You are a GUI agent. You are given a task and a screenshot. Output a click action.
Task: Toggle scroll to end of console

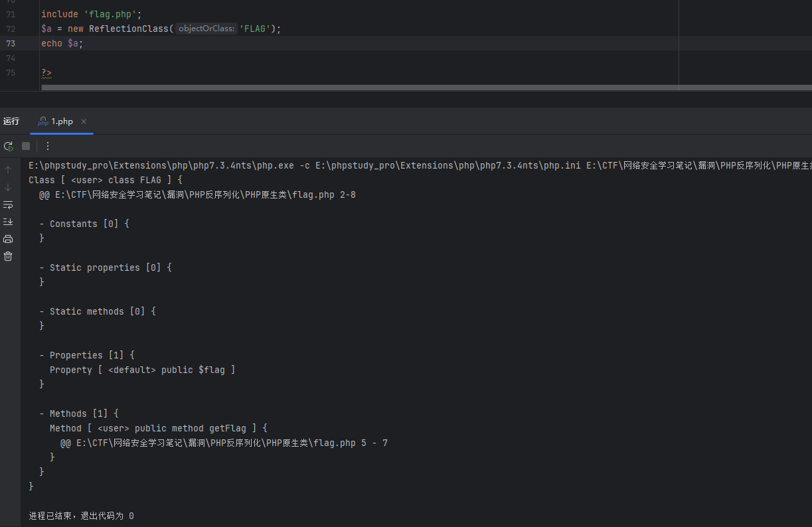(8, 222)
